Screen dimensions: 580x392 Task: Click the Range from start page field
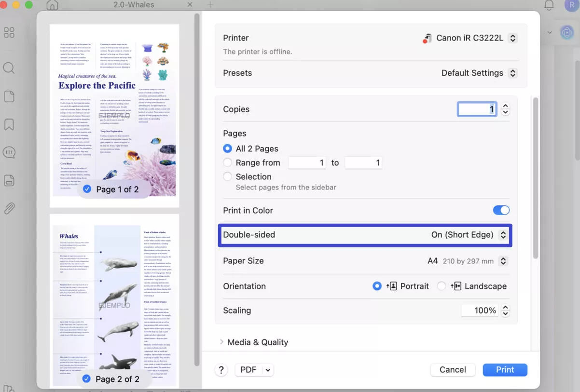307,163
